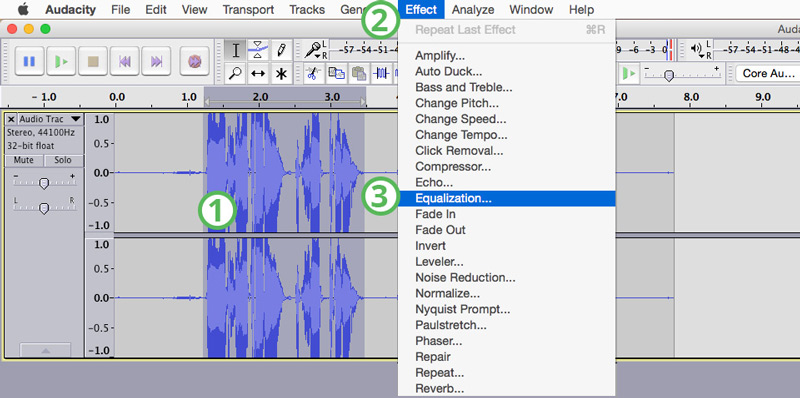800x398 pixels.
Task: Click the Record button
Action: coord(194,61)
